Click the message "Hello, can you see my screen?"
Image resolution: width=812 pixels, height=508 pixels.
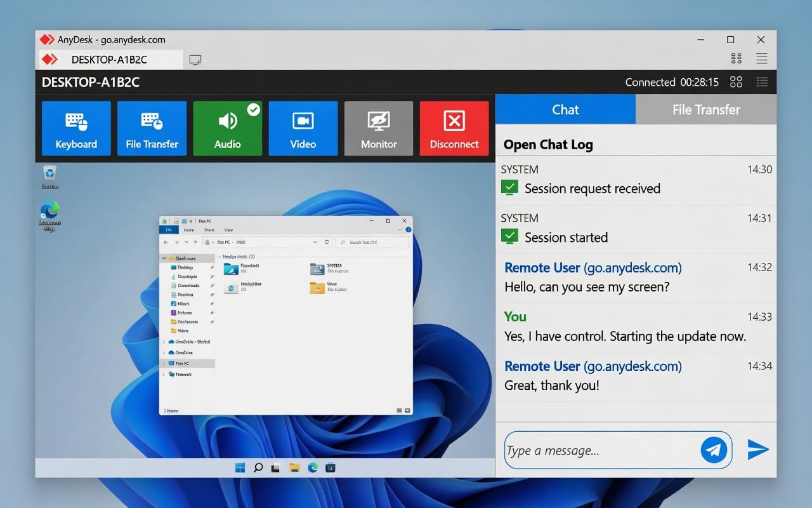(x=587, y=287)
